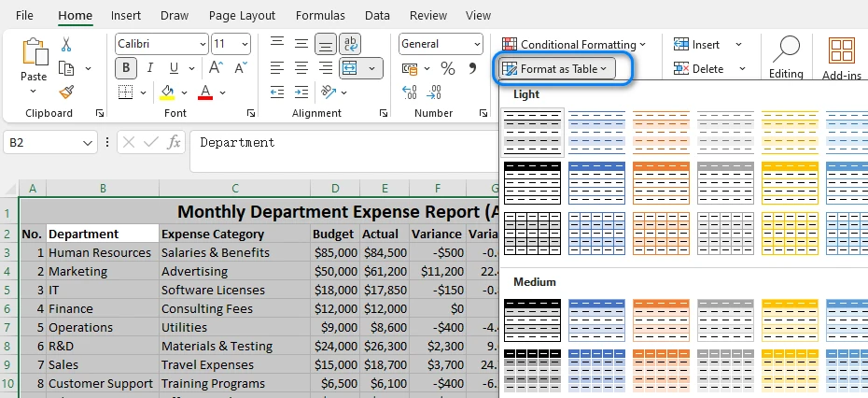Open the Formulas tab
Viewport: 868px width, 398px height.
(320, 16)
